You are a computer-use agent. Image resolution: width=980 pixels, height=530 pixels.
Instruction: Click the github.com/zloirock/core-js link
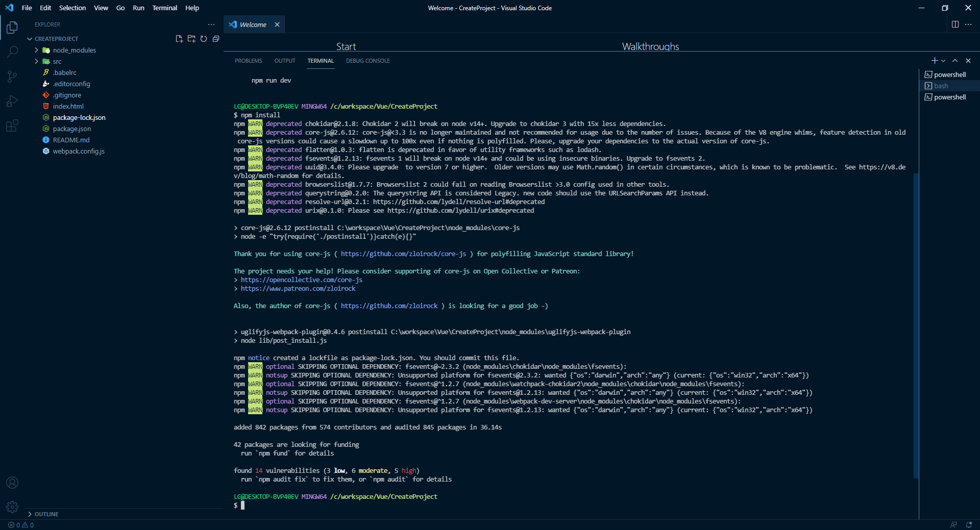403,254
